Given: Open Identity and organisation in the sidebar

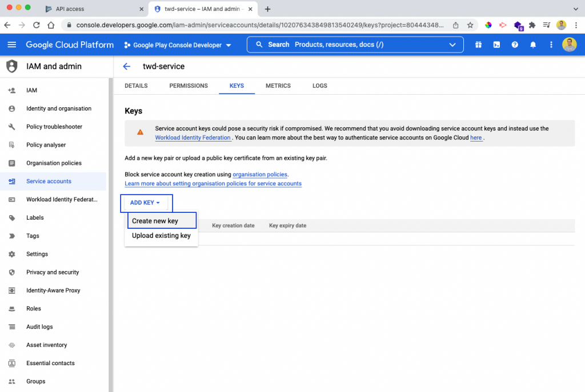Looking at the screenshot, I should 53,108.
